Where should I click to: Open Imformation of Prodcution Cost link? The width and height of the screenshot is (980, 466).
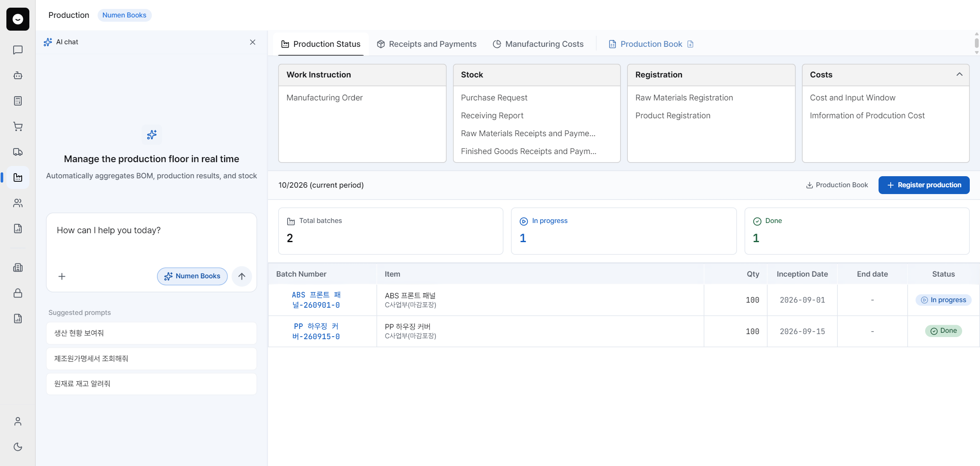coord(867,116)
